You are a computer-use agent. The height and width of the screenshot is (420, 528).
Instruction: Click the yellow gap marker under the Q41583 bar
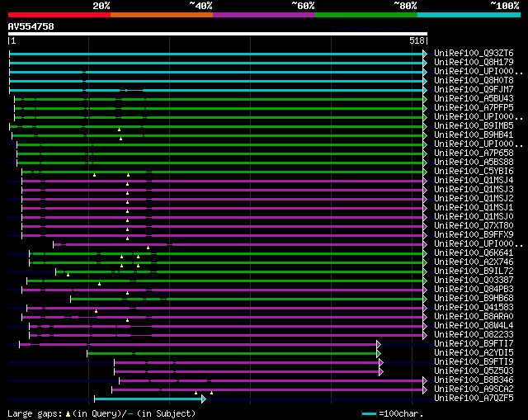[x=96, y=312]
